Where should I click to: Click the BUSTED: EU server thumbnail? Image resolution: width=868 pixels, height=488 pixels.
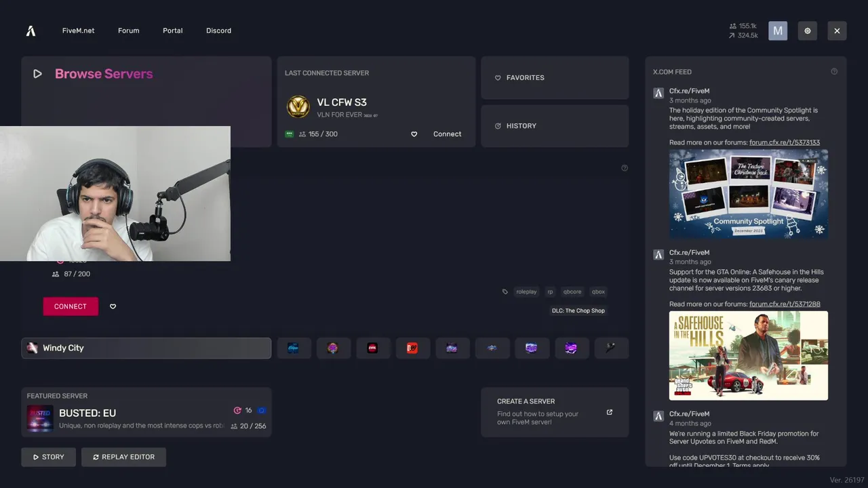(x=40, y=418)
